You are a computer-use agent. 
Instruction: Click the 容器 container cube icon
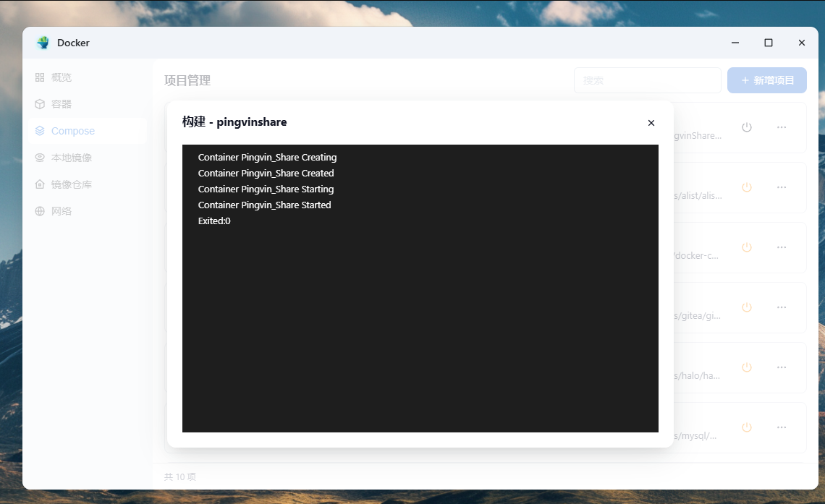(40, 104)
